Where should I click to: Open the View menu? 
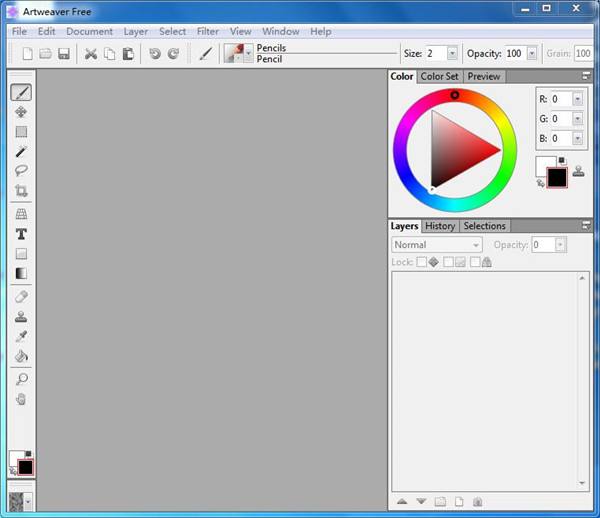[240, 31]
